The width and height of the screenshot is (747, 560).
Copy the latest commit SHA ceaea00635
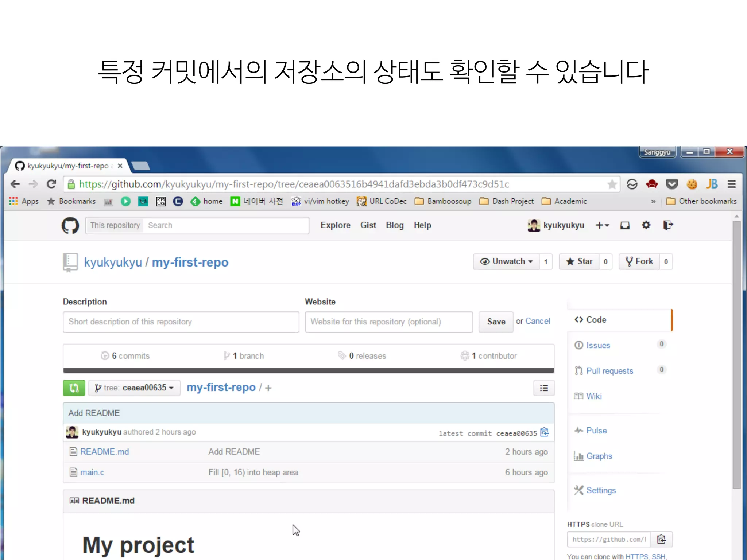(545, 432)
